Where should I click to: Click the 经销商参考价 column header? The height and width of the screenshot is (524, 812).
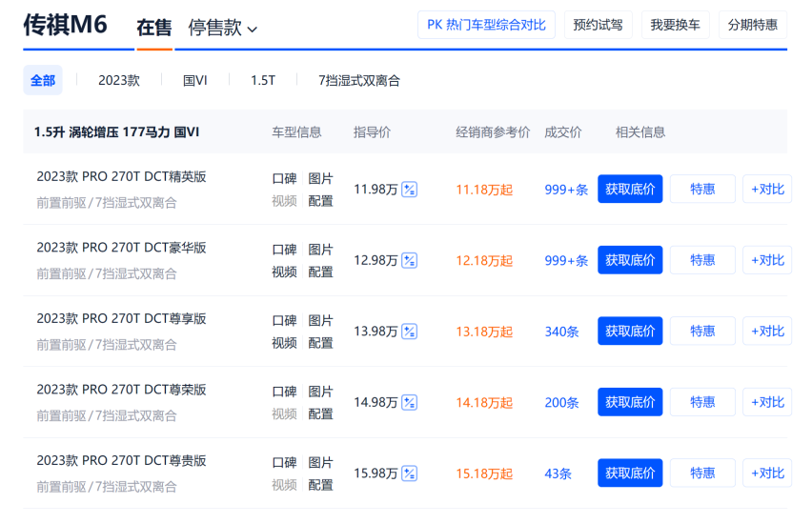coord(493,132)
